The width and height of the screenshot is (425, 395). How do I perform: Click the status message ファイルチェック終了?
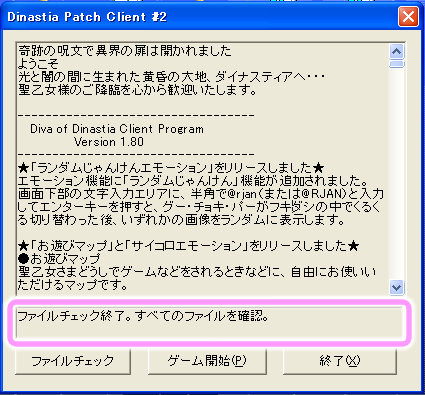point(143,316)
